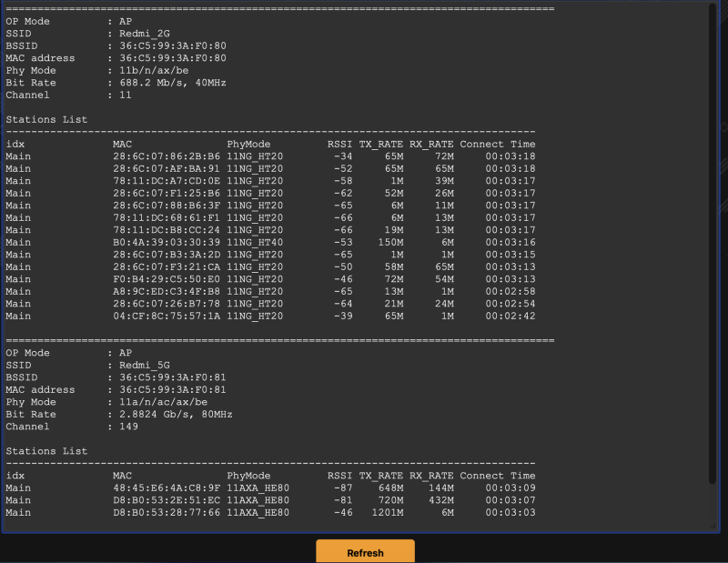Click the 11NG_HT40 PhyMode entry
This screenshot has width=728, height=563.
point(255,242)
